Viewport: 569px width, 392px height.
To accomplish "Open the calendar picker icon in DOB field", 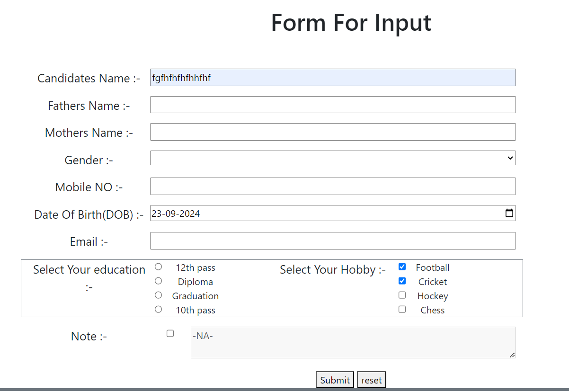I will [509, 214].
